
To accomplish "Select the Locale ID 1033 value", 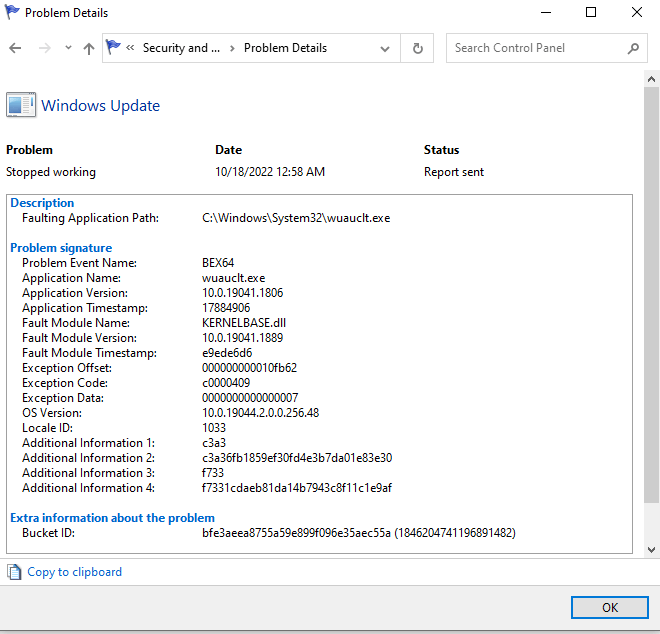I will 214,428.
